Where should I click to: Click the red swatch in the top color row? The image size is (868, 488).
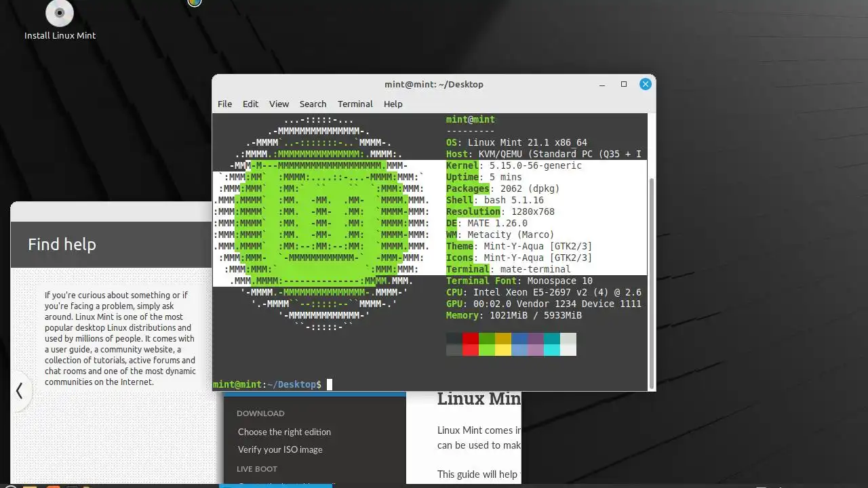[471, 338]
